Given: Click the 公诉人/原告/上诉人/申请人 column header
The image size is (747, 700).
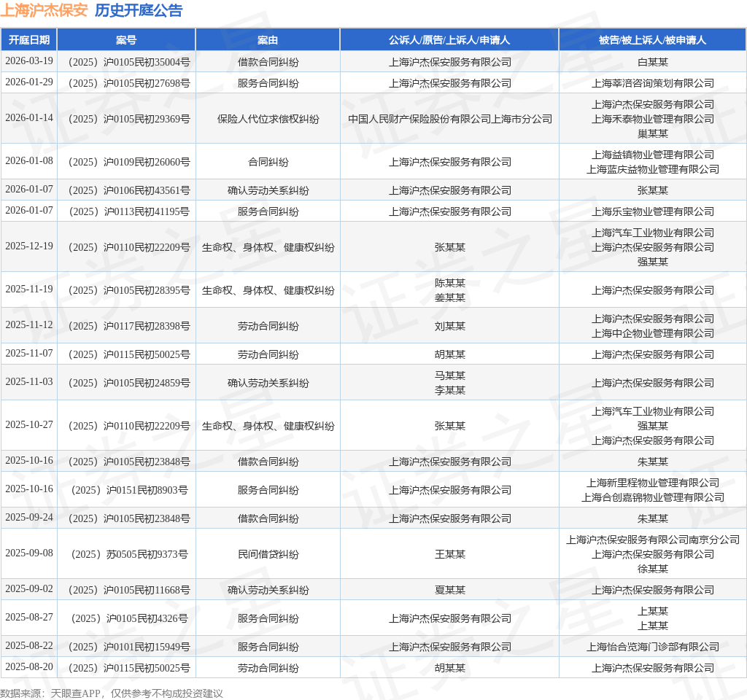Looking at the screenshot, I should [x=449, y=40].
